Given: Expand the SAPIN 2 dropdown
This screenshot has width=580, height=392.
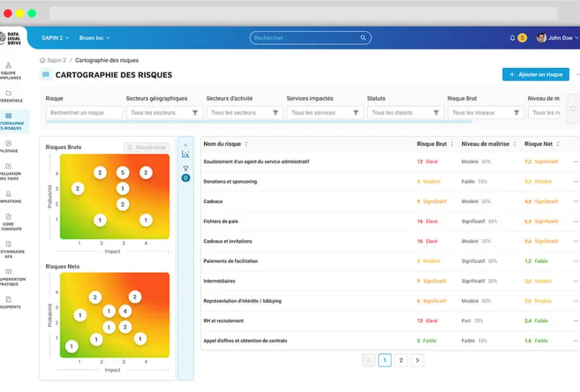Looking at the screenshot, I should [x=57, y=38].
